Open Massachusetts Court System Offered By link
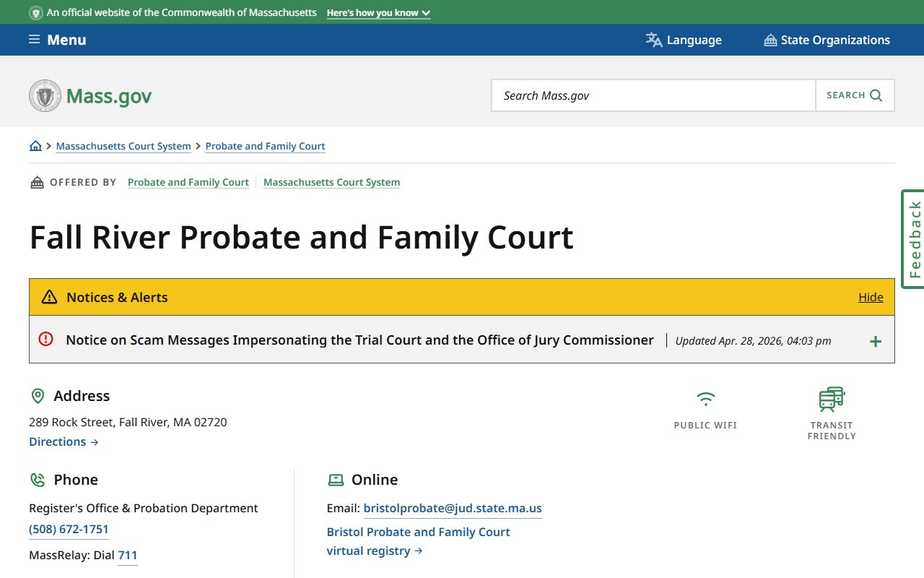Viewport: 924px width, 578px height. (331, 182)
